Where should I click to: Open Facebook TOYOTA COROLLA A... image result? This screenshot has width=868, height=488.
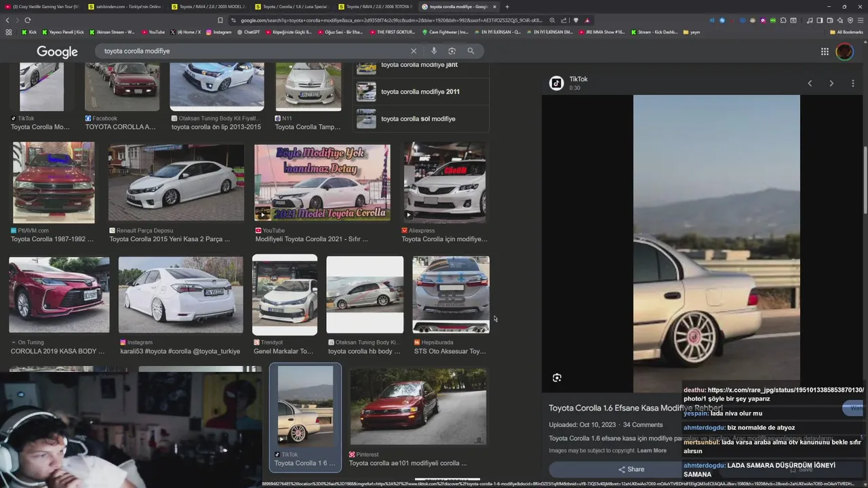pos(122,87)
